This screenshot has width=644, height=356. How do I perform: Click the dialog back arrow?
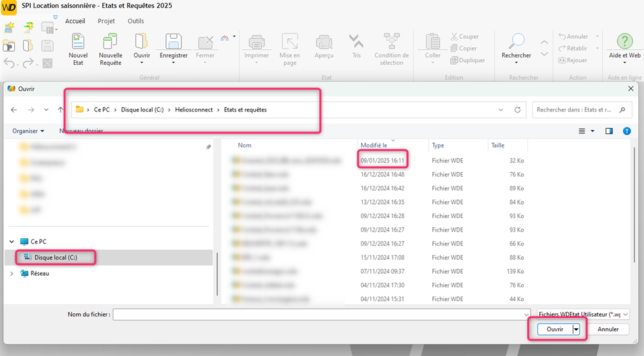click(14, 110)
